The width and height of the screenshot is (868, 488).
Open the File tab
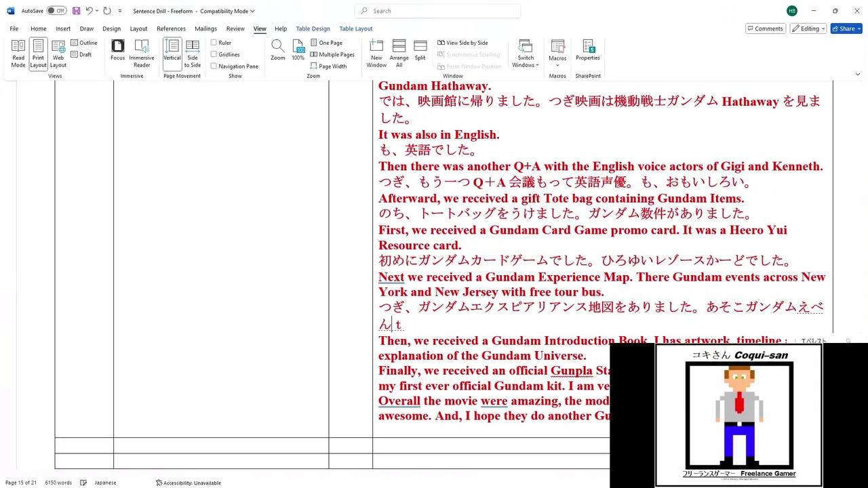14,28
